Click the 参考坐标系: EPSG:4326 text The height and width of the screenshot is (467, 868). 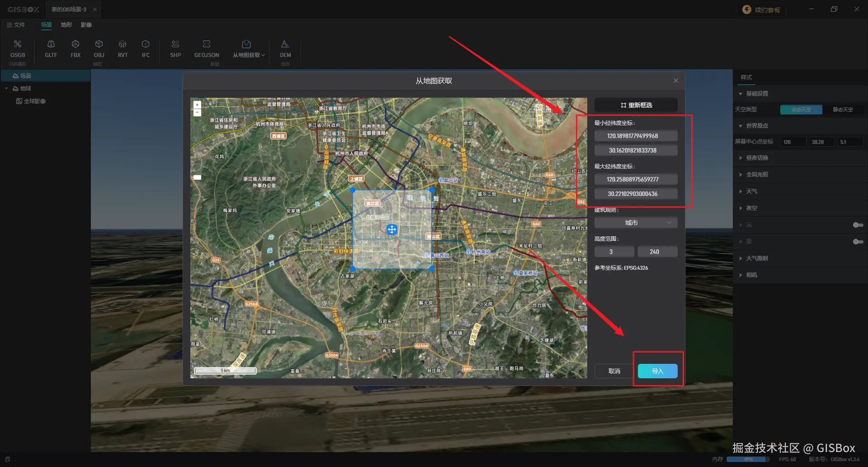pos(621,268)
